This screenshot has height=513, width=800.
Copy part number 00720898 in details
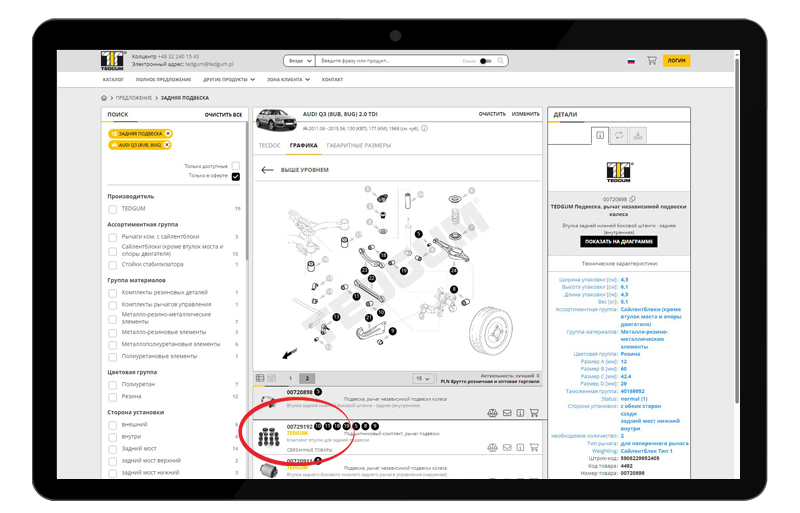[633, 199]
